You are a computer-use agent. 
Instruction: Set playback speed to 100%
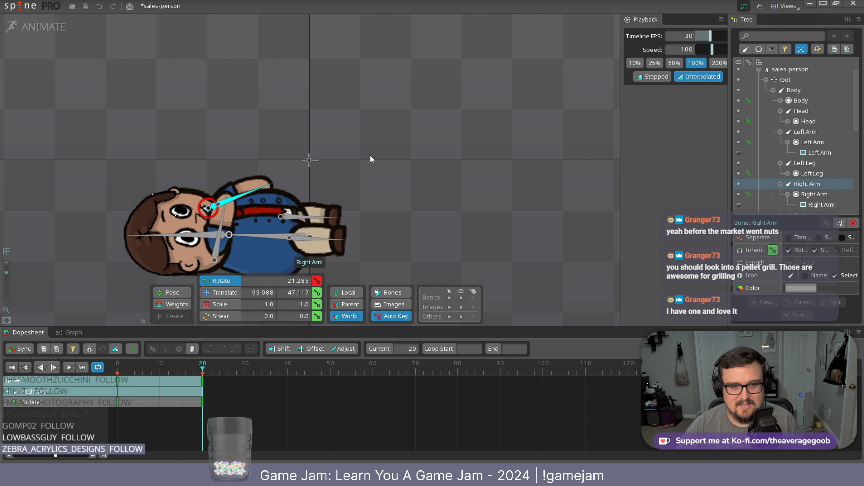pos(696,63)
